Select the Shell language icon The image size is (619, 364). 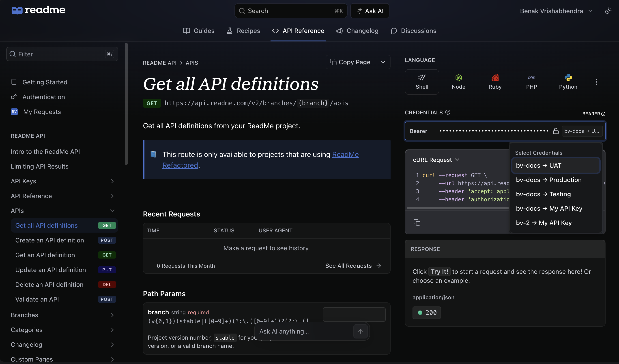coord(422,82)
